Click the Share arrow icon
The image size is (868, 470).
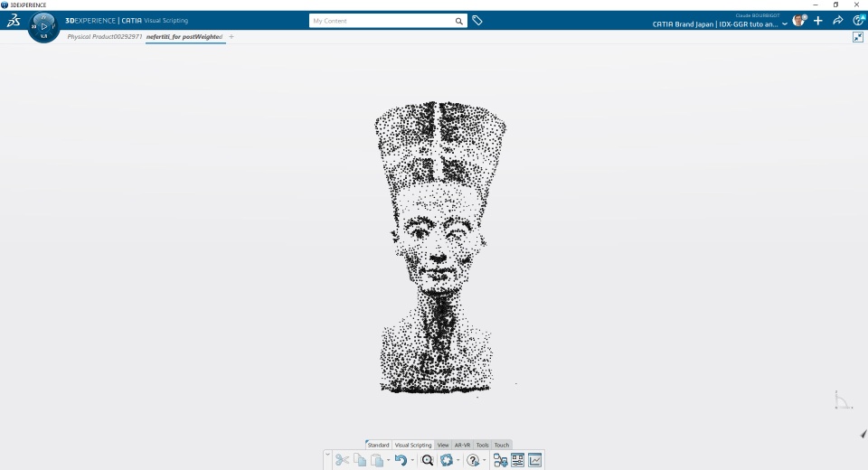click(838, 21)
